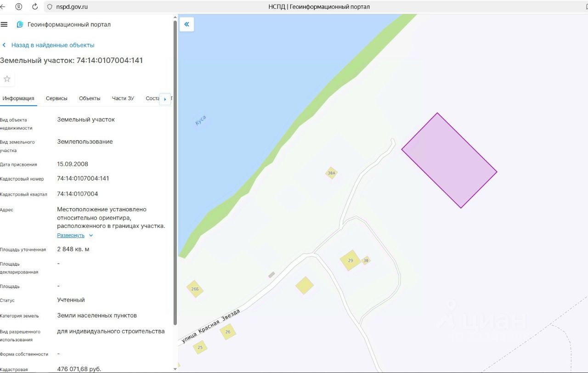Click the highlighted purple land parcel
This screenshot has height=373, width=588.
[449, 160]
